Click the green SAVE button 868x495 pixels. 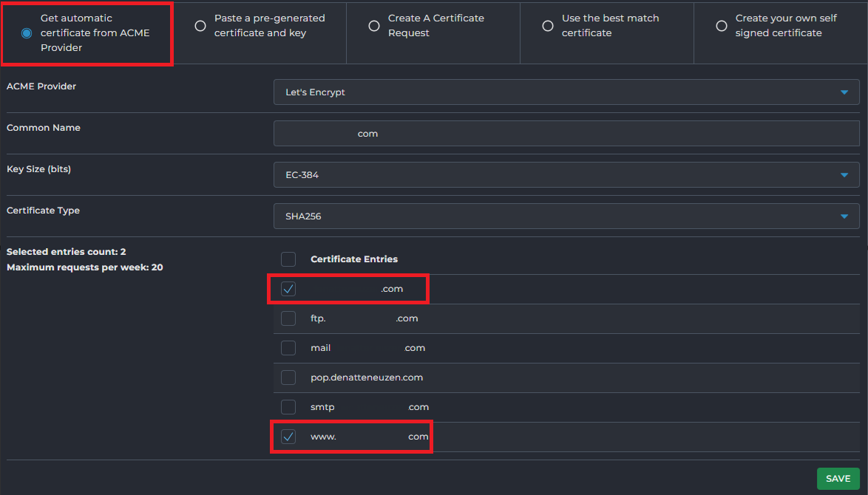(838, 479)
